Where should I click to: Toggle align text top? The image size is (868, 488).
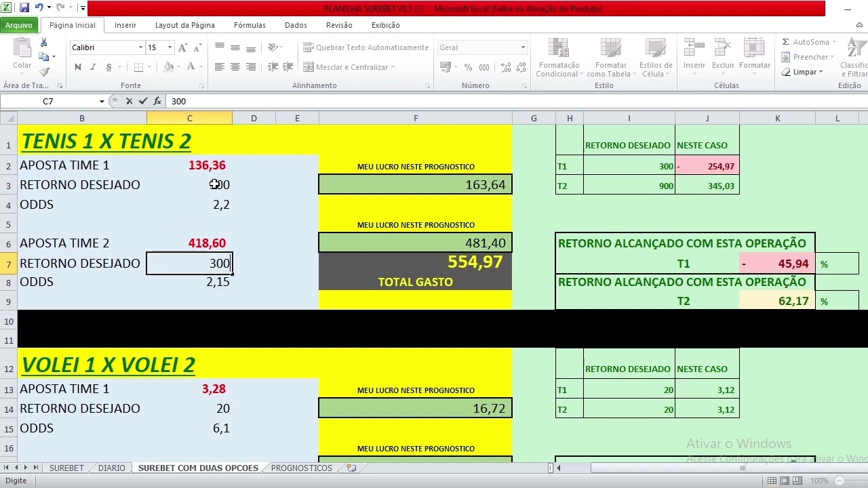tap(220, 47)
